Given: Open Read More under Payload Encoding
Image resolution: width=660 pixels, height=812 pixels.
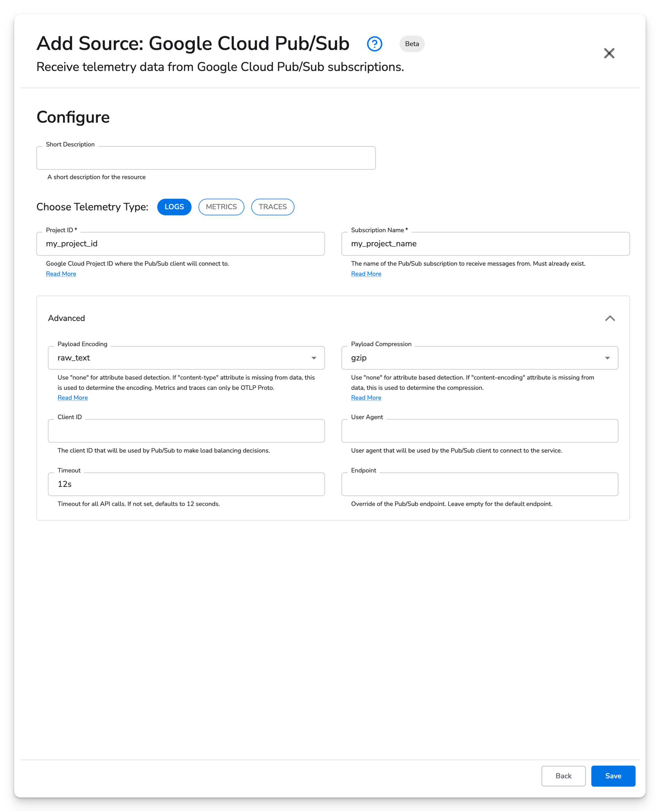Looking at the screenshot, I should [73, 398].
